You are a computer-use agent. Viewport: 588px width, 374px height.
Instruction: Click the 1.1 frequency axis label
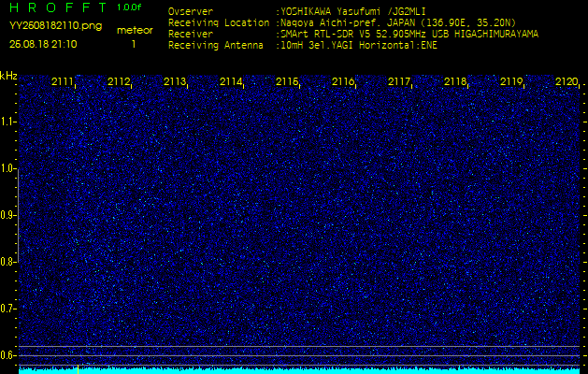click(7, 122)
